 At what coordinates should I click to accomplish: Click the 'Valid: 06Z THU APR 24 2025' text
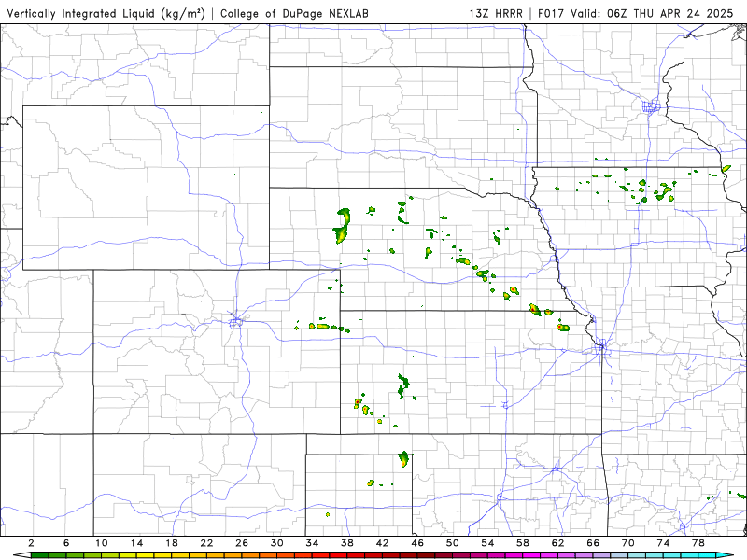(652, 13)
